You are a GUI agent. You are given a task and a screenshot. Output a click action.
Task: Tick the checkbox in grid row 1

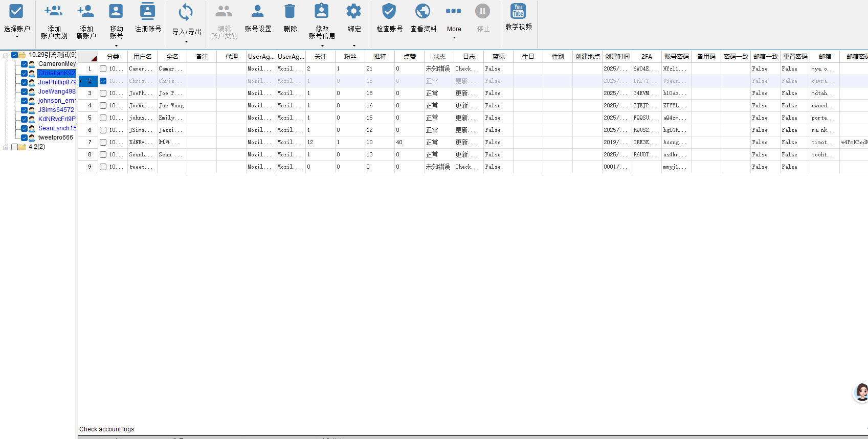pos(103,68)
